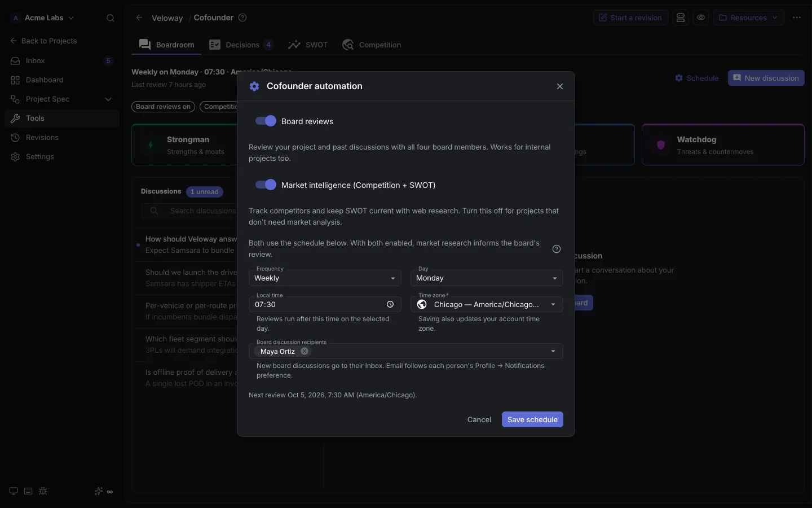Image resolution: width=812 pixels, height=508 pixels.
Task: Close the Cofounder automation dialog
Action: (560, 86)
